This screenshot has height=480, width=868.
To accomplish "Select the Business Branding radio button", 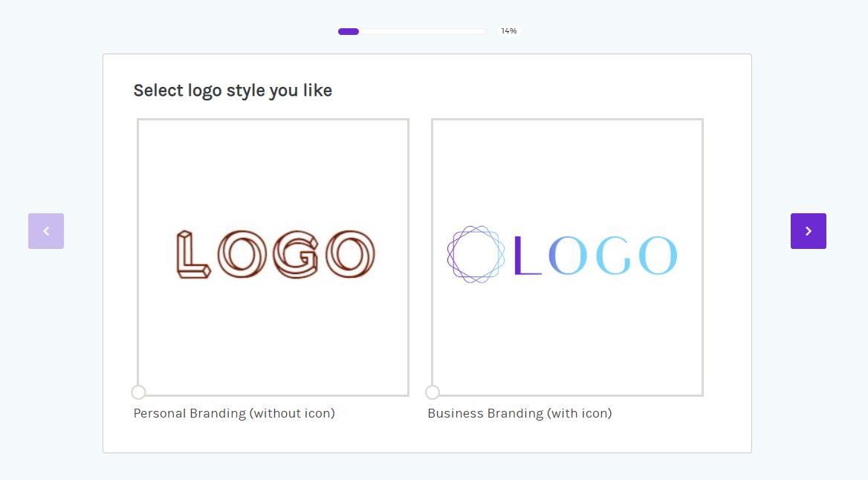I will point(433,392).
